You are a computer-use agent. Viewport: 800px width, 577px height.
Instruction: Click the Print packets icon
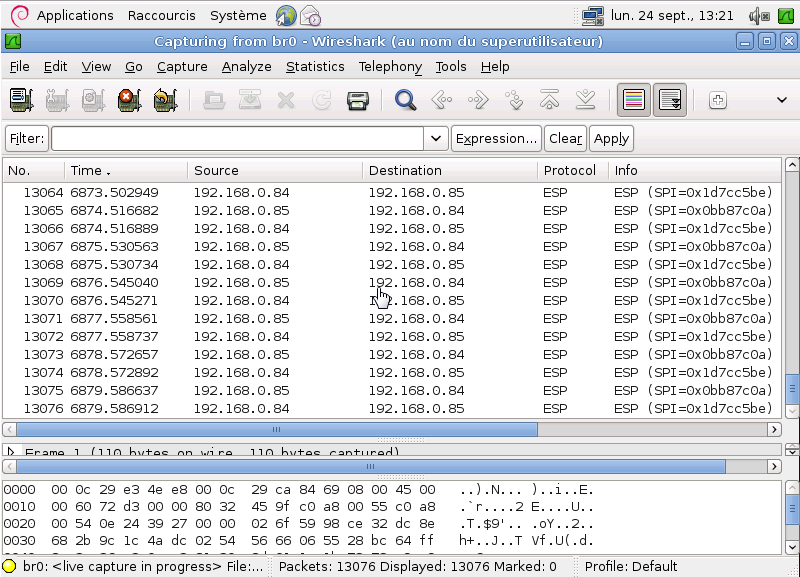[x=358, y=100]
